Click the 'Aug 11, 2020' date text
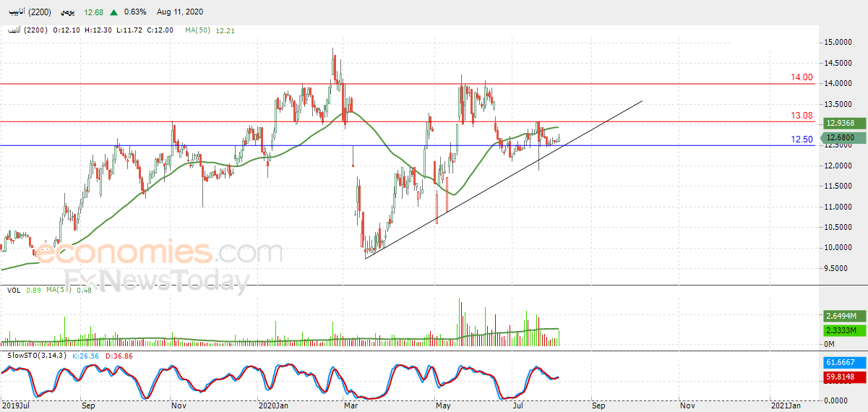The height and width of the screenshot is (412, 868). tap(179, 12)
